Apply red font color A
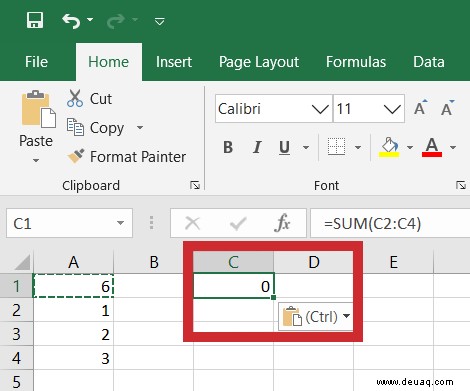470x391 pixels. click(x=432, y=147)
